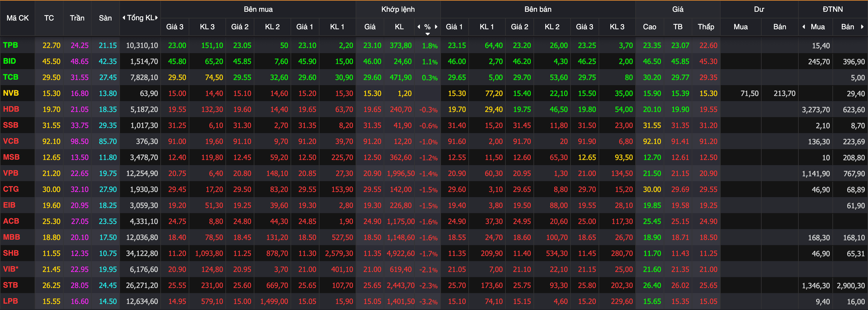Open VCB stock details
Screen dimensions: 868x310
(11, 141)
